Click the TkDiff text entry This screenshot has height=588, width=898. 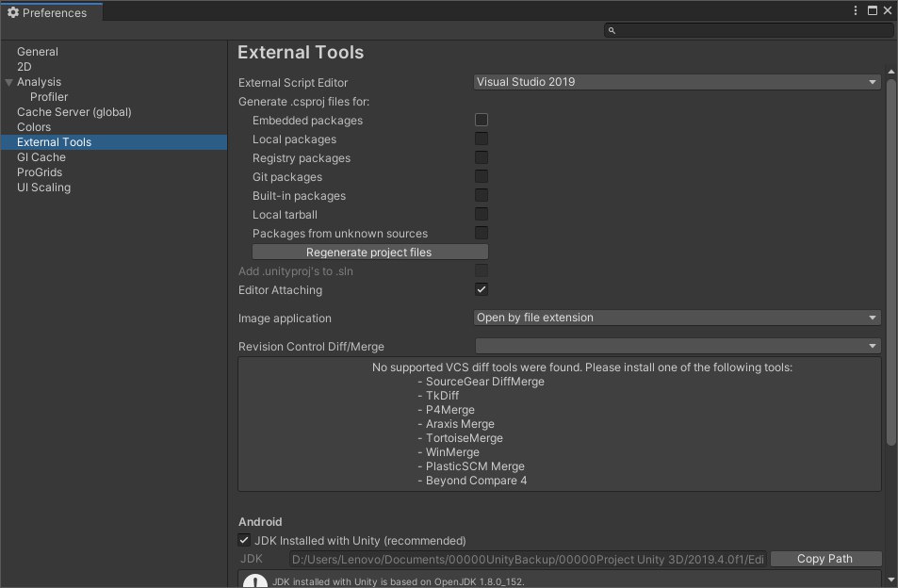(442, 396)
